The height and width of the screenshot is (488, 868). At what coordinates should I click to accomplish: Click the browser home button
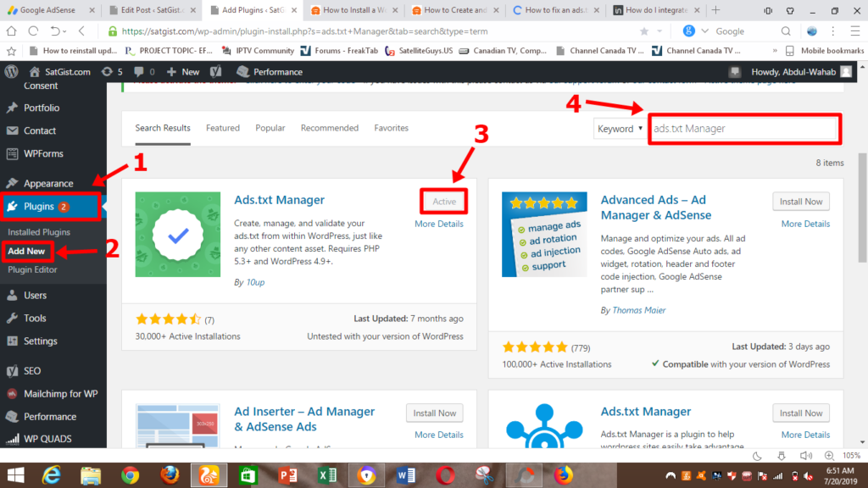[x=11, y=31]
